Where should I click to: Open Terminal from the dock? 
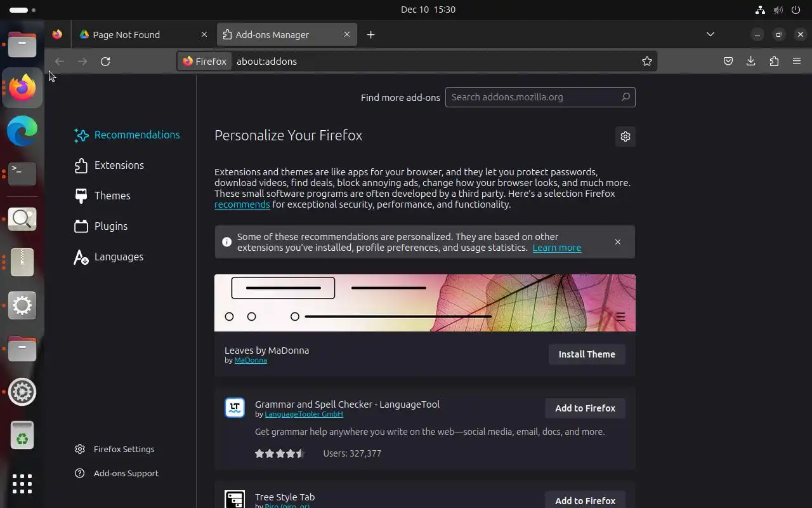point(22,173)
